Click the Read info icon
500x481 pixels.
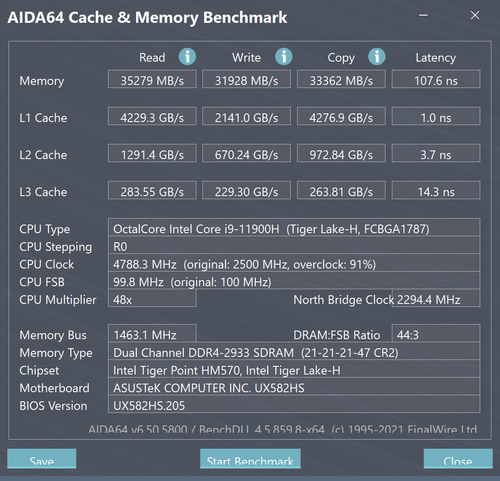(x=187, y=57)
